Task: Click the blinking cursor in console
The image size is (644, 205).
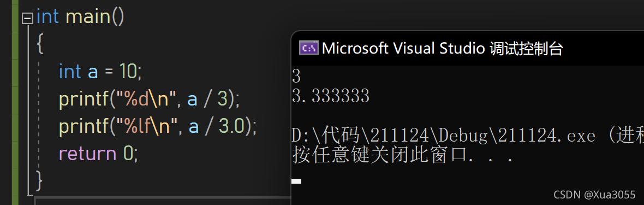Action: point(296,181)
